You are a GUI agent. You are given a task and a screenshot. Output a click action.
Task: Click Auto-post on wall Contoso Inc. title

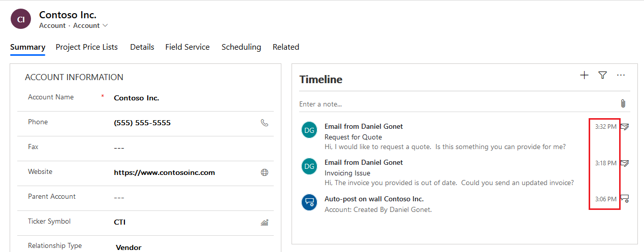pyautogui.click(x=374, y=199)
